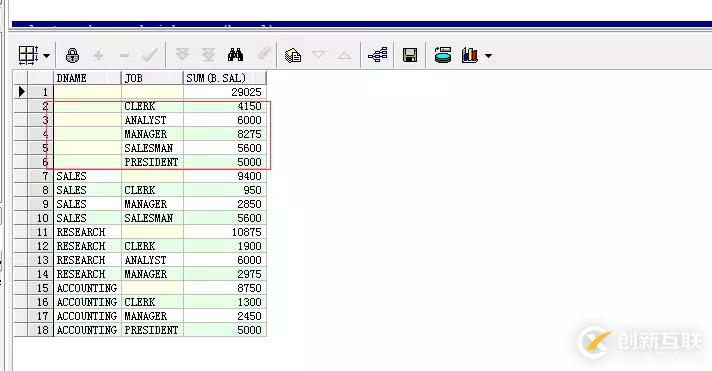Expand the chart icon dropdown arrow
The width and height of the screenshot is (712, 371).
click(488, 56)
